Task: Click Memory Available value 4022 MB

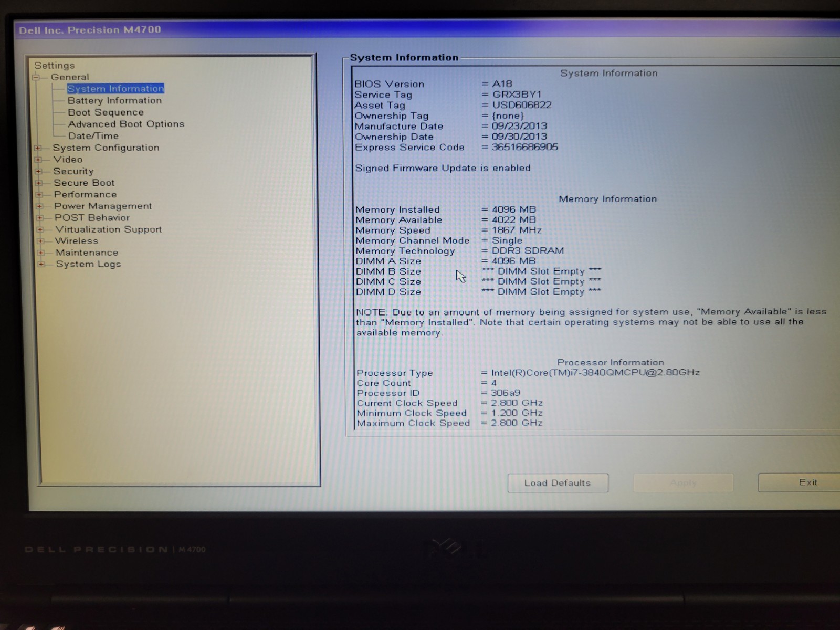Action: (513, 220)
